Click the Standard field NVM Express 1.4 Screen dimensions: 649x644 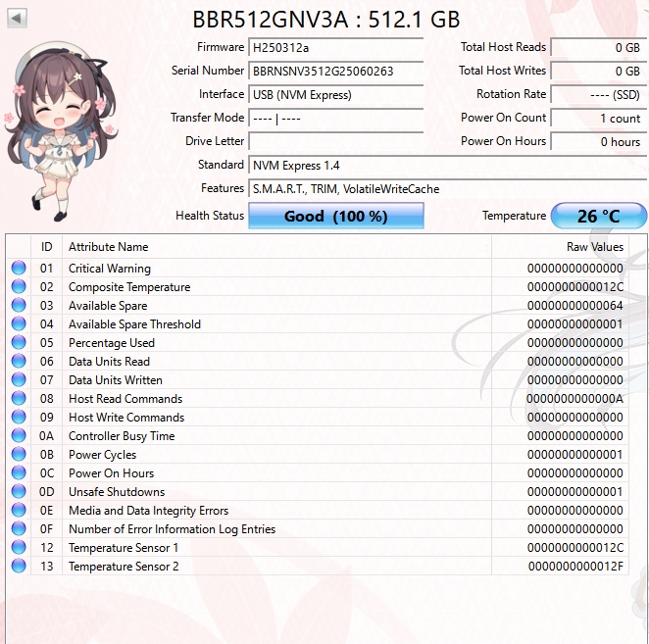(x=447, y=166)
